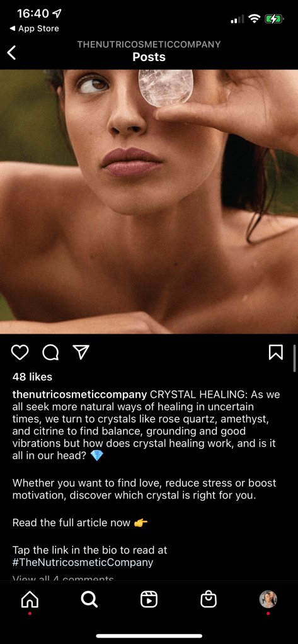Open comments via the speech bubble icon
The height and width of the screenshot is (644, 298).
pyautogui.click(x=50, y=353)
